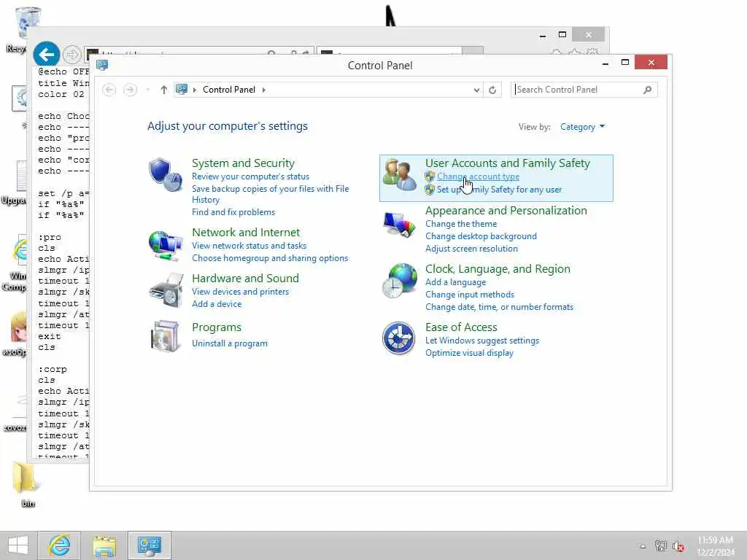The image size is (747, 560).
Task: Refresh the Control Panel address bar
Action: [492, 90]
